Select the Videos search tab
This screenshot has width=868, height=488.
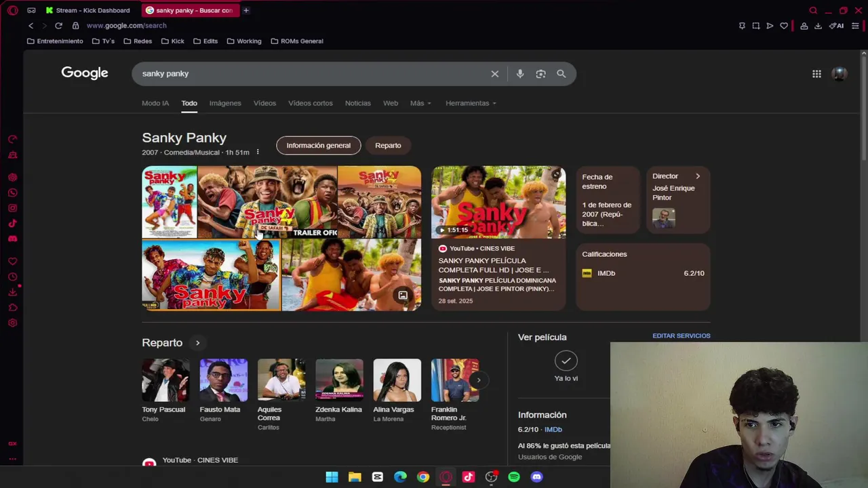(264, 103)
